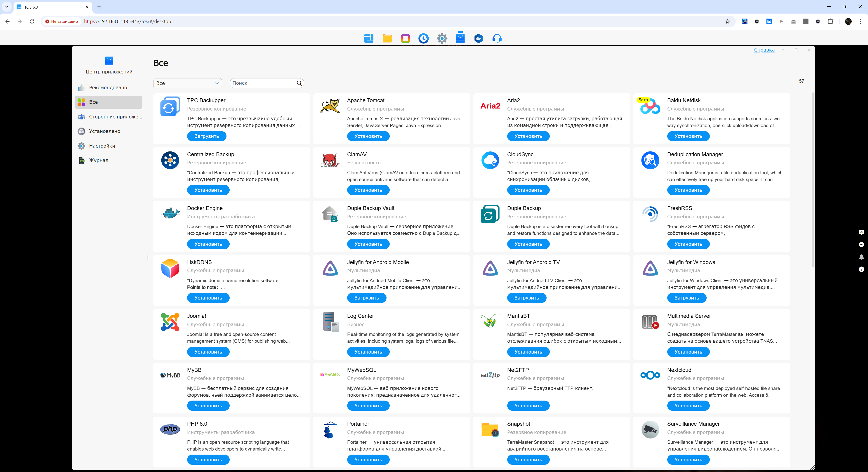868x472 pixels.
Task: Click the search magnifier icon
Action: pyautogui.click(x=299, y=83)
